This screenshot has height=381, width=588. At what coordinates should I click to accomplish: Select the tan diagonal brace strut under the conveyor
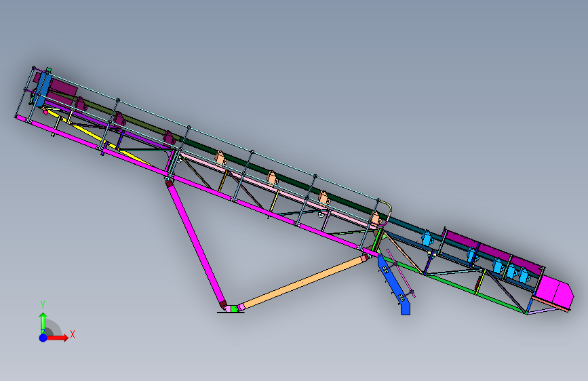pos(302,283)
